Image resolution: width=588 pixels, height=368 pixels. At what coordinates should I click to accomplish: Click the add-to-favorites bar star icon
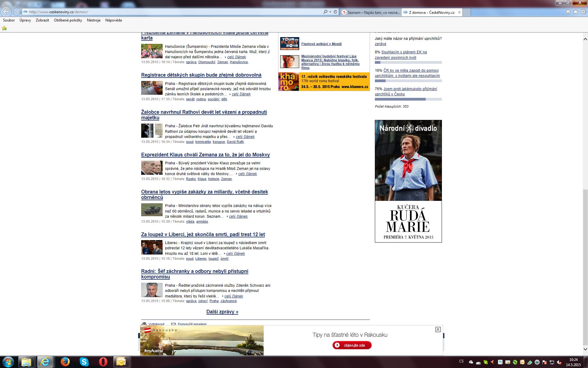(4, 28)
